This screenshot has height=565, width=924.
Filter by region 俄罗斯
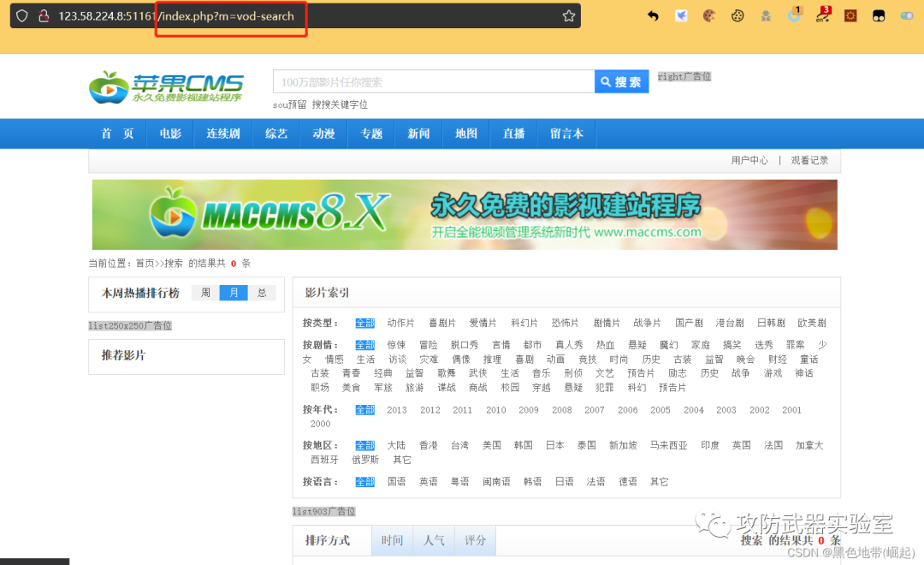tap(365, 460)
